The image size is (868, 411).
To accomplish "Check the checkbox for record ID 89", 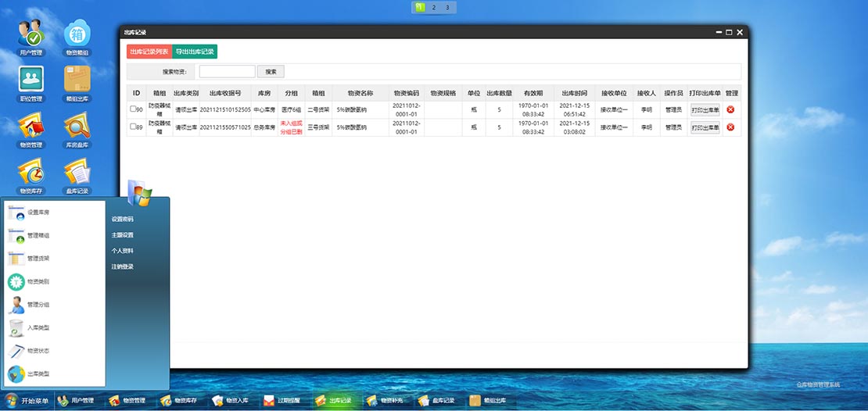I will [x=133, y=127].
